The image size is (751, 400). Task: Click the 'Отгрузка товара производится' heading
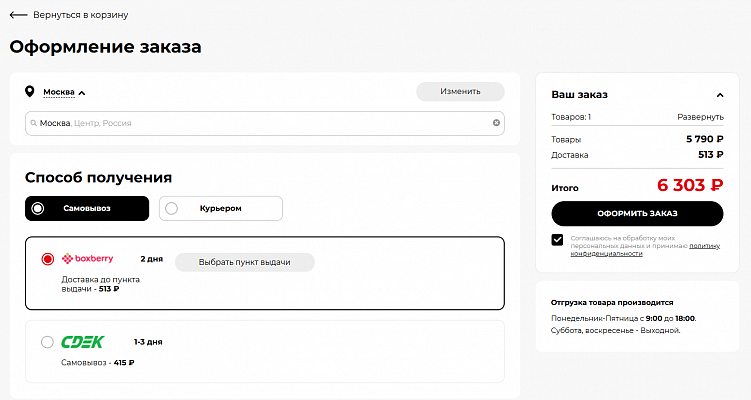[x=612, y=303]
